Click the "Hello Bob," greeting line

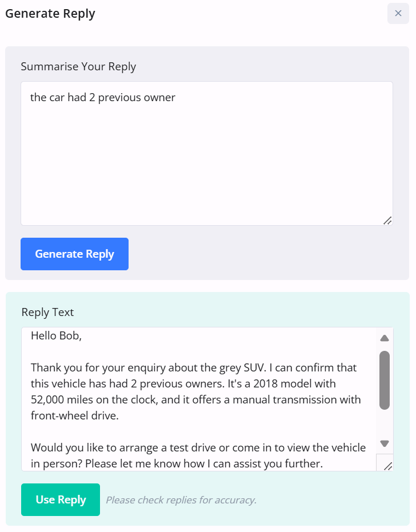[57, 335]
